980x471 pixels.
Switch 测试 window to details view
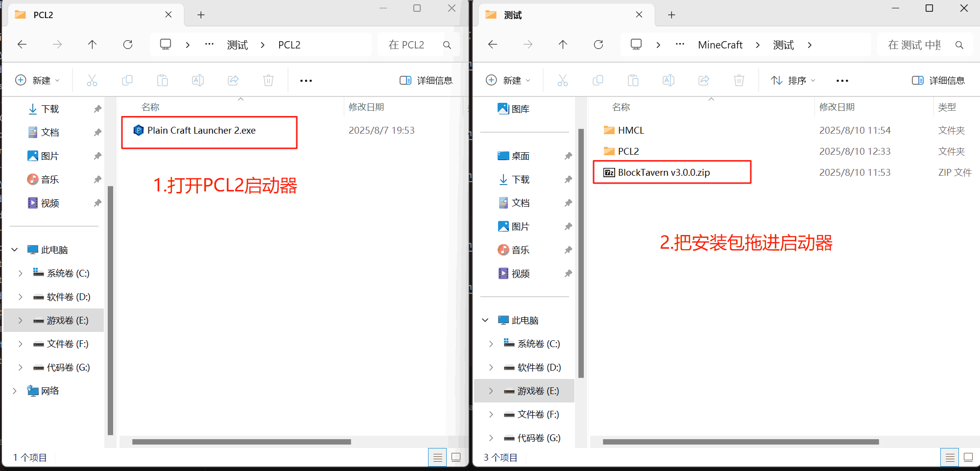tap(950, 457)
